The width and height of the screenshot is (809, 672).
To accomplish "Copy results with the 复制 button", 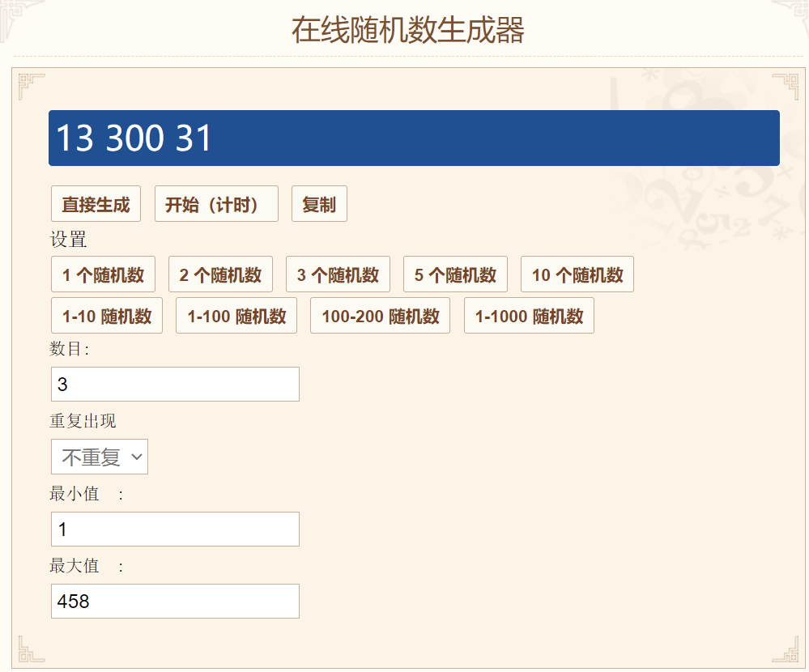I will (319, 204).
